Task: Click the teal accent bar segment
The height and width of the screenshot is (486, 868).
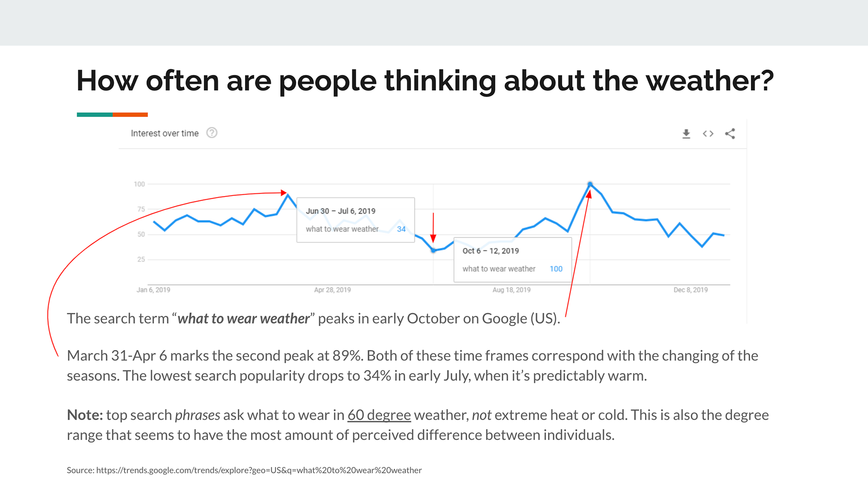Action: tap(94, 115)
